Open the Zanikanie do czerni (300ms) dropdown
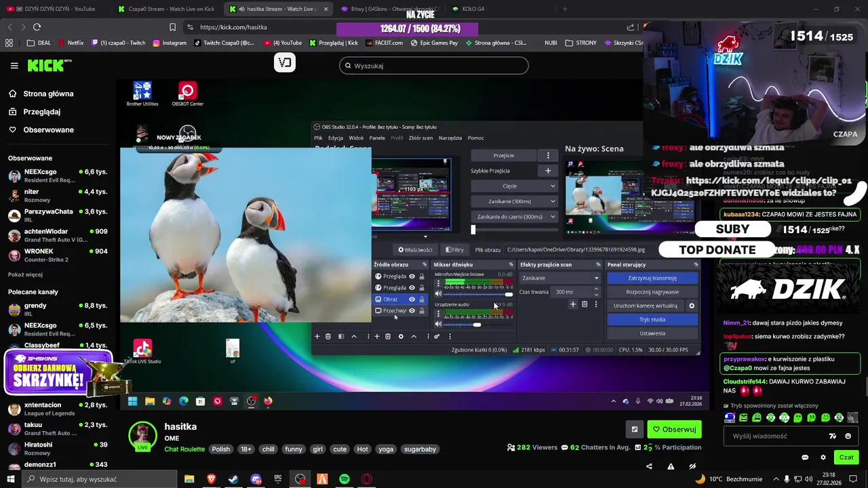The width and height of the screenshot is (868, 488). 514,217
